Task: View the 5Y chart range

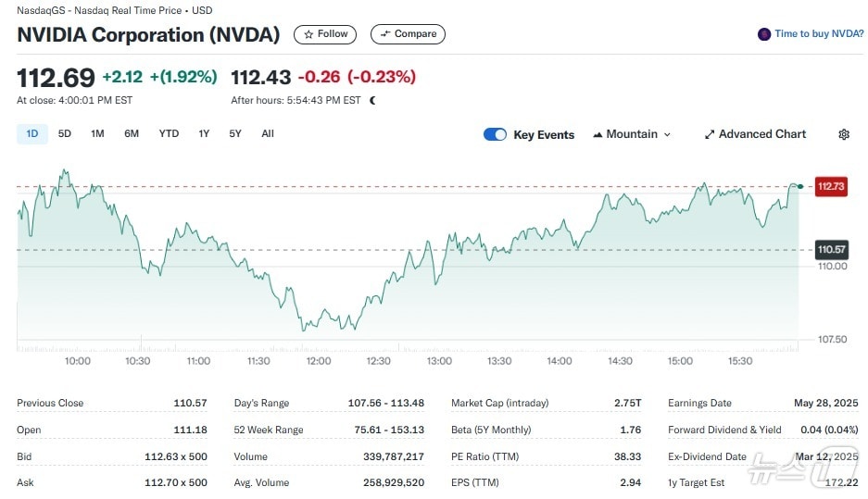Action: point(235,133)
